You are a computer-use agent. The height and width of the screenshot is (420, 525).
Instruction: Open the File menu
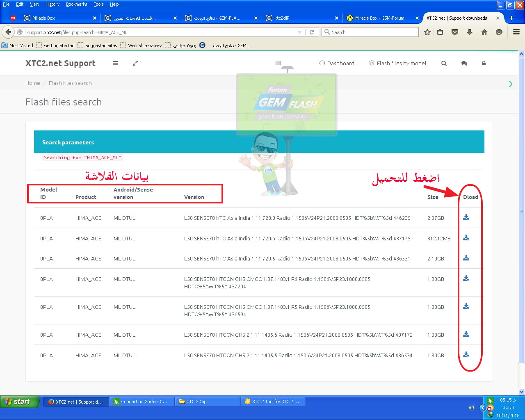coord(6,4)
